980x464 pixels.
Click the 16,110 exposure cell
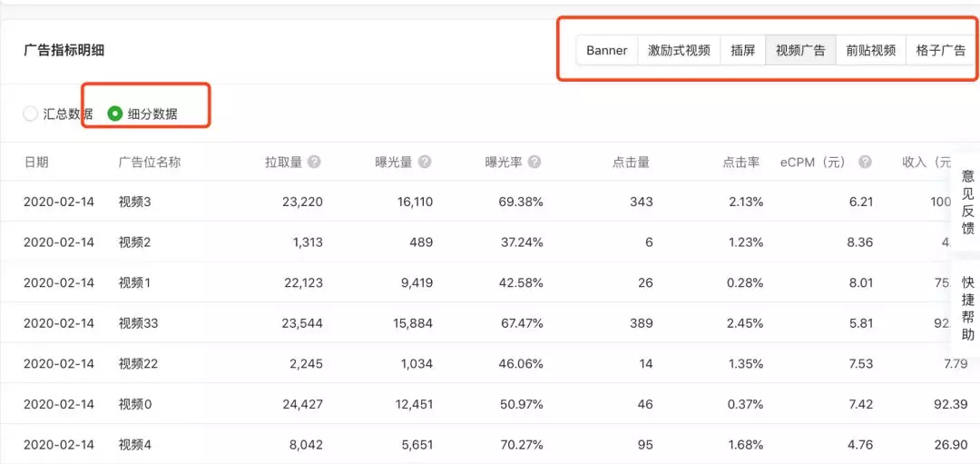pos(413,202)
